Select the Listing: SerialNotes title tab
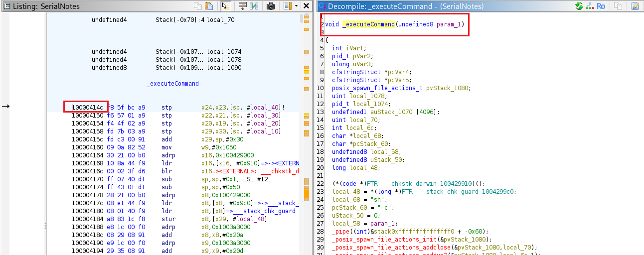Viewport: 644px width, 255px height. 46,6
